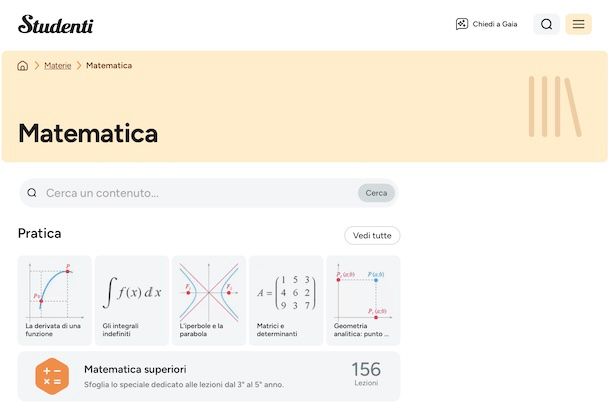Click the magnifier icon inside search bar
The image size is (610, 413).
pos(33,193)
